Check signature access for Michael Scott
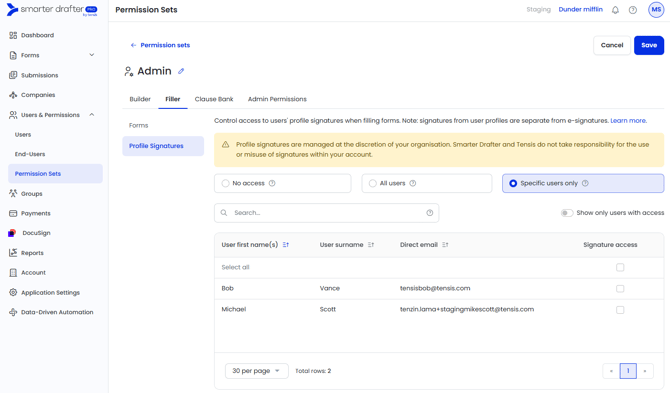This screenshot has height=393, width=670. click(620, 310)
